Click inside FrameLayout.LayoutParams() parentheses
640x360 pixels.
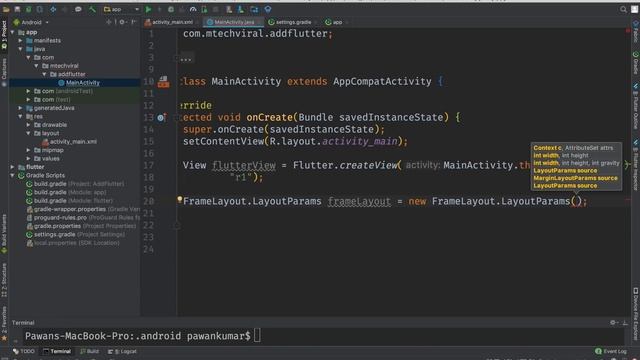click(x=576, y=201)
